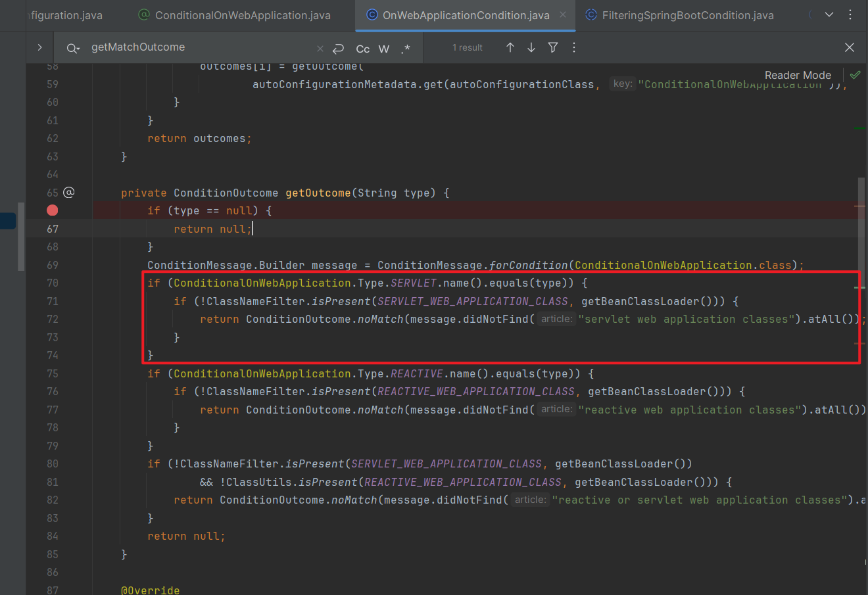Show hidden editor tabs list
This screenshot has width=868, height=595.
tap(829, 14)
